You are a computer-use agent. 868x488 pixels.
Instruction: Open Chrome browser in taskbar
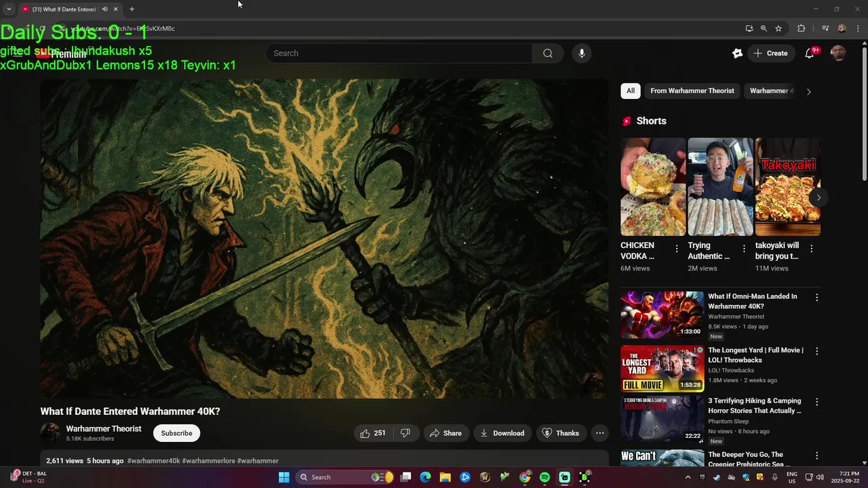point(525,477)
